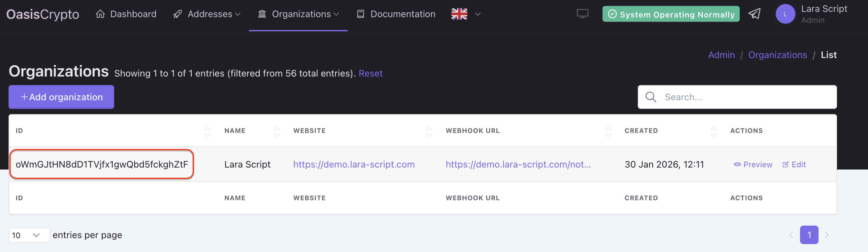The width and height of the screenshot is (868, 252).
Task: Preview the Lara Script organization
Action: (753, 164)
